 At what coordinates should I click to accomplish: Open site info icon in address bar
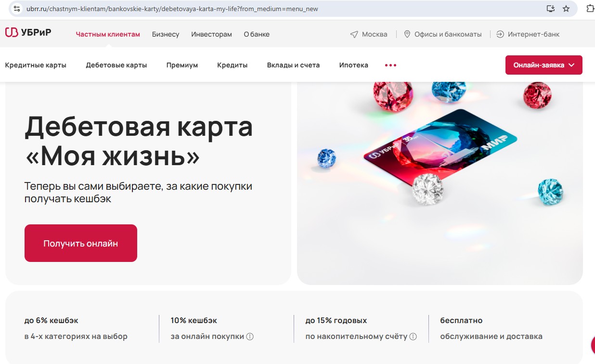17,9
